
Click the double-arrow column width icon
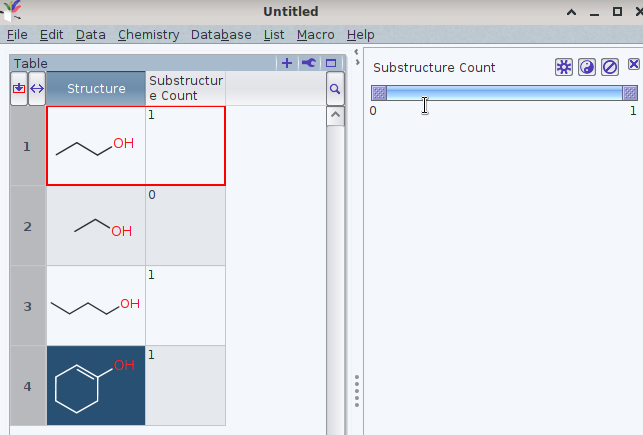point(37,89)
